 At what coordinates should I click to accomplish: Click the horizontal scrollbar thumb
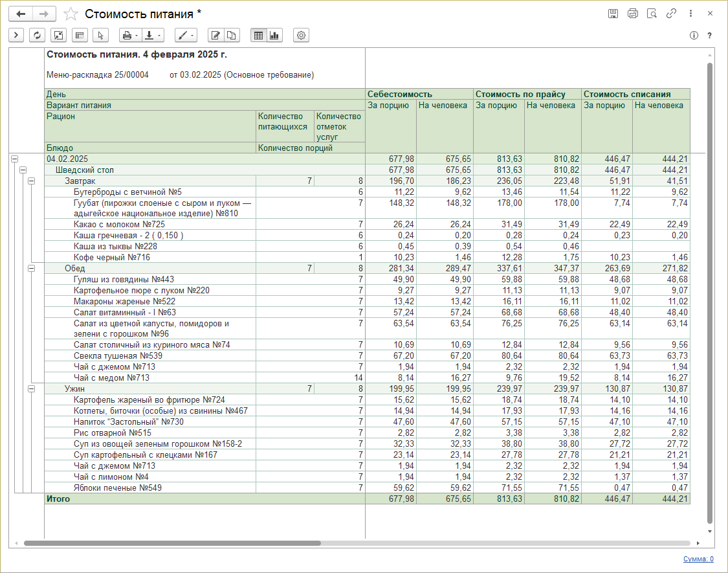(x=171, y=543)
